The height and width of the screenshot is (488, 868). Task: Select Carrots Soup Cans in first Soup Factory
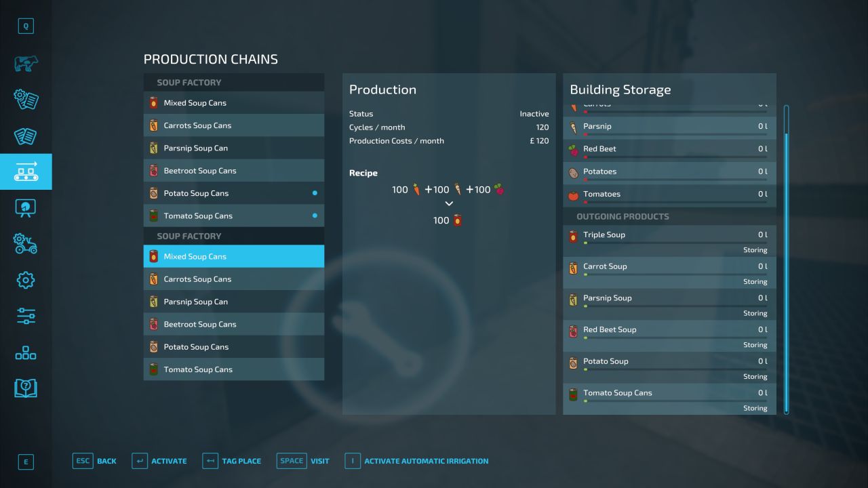[234, 125]
